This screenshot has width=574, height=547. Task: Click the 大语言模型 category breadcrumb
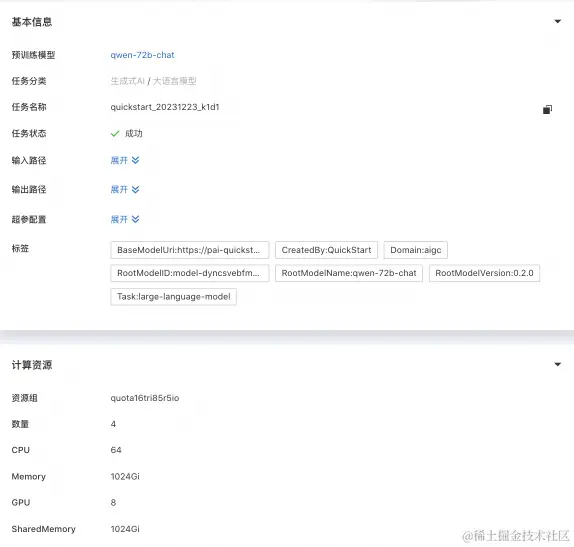(x=175, y=81)
